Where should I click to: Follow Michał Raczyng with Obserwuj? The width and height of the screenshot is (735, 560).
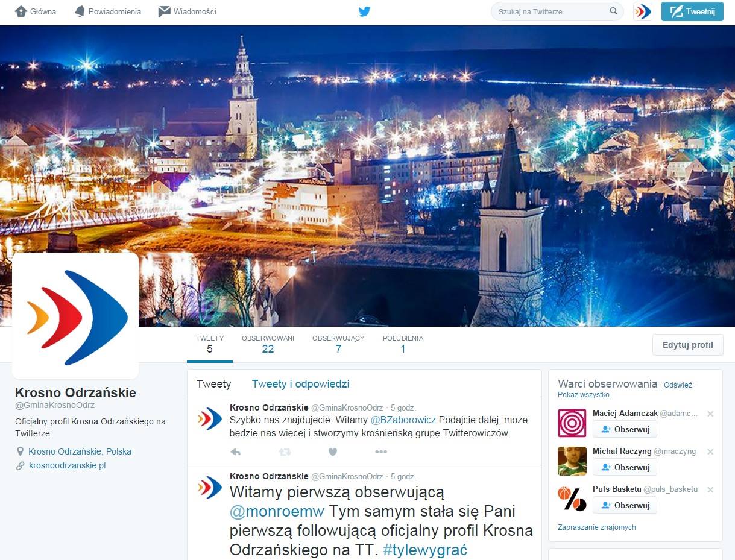pyautogui.click(x=625, y=467)
